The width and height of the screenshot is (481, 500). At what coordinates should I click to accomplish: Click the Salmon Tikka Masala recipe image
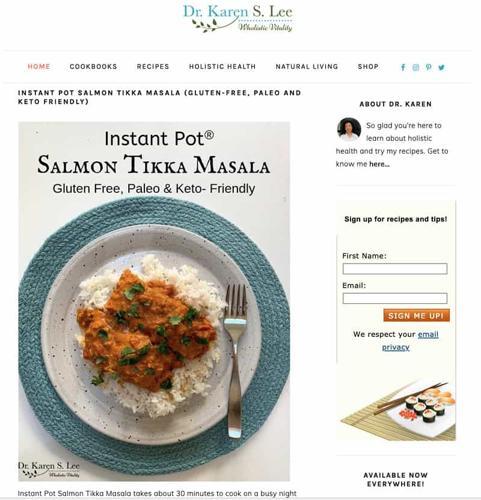154,301
